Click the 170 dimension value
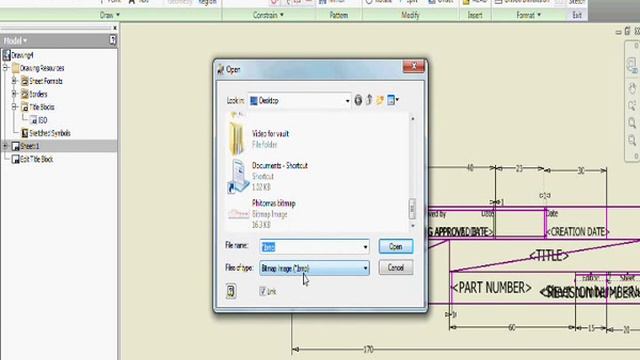 pyautogui.click(x=368, y=349)
